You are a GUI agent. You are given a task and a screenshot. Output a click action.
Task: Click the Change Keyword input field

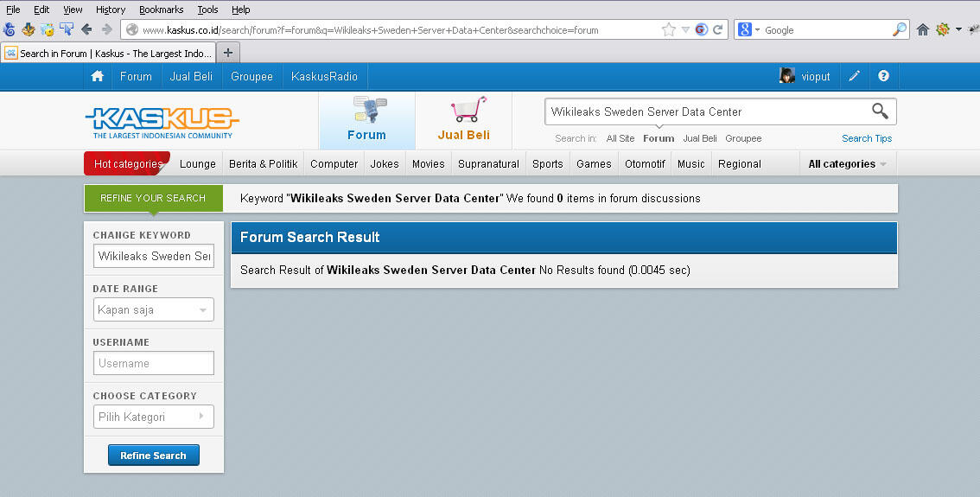[x=154, y=256]
